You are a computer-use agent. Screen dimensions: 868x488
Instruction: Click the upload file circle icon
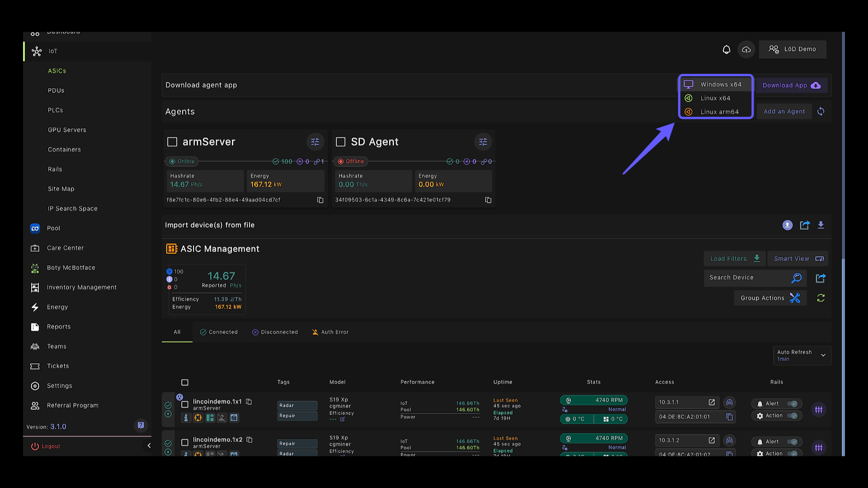[788, 225]
